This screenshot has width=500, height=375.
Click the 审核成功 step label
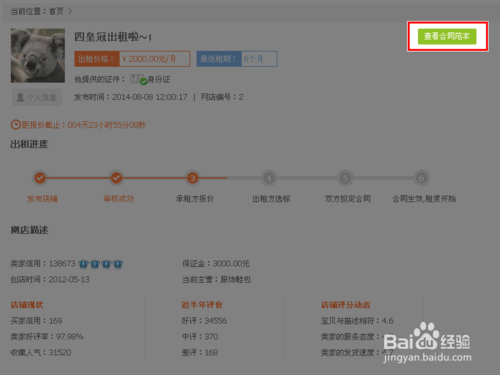pyautogui.click(x=119, y=199)
